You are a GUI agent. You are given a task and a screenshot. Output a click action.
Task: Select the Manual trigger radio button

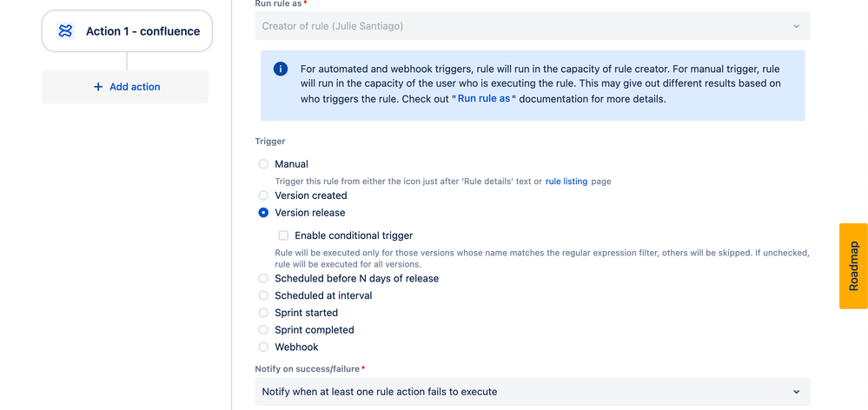263,164
